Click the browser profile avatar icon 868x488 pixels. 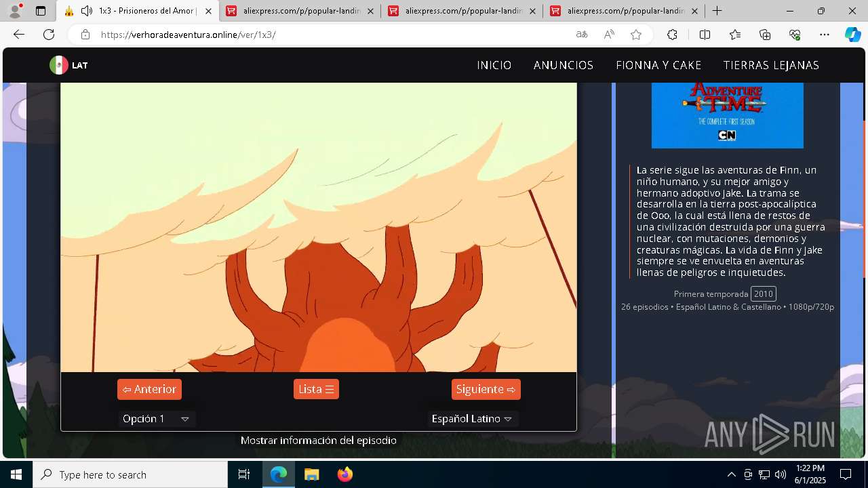tap(15, 11)
